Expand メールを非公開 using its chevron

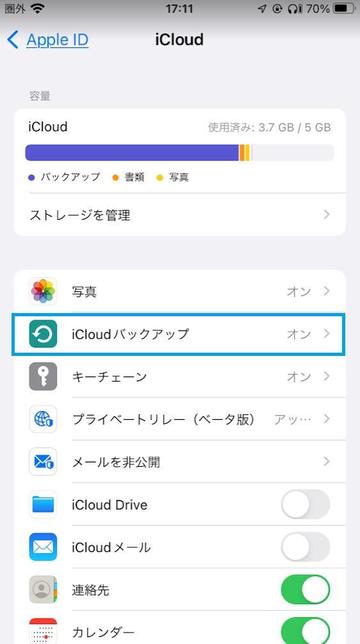pyautogui.click(x=326, y=462)
